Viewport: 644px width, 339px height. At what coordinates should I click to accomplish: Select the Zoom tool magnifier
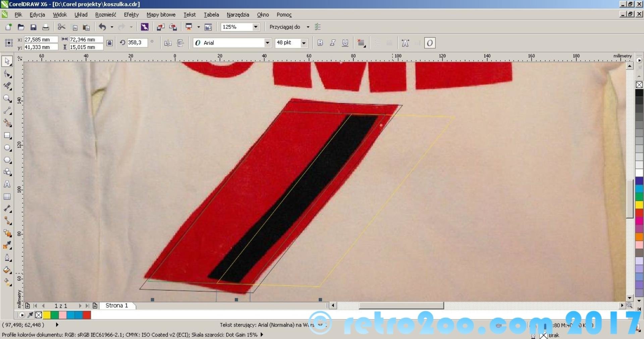(x=7, y=98)
